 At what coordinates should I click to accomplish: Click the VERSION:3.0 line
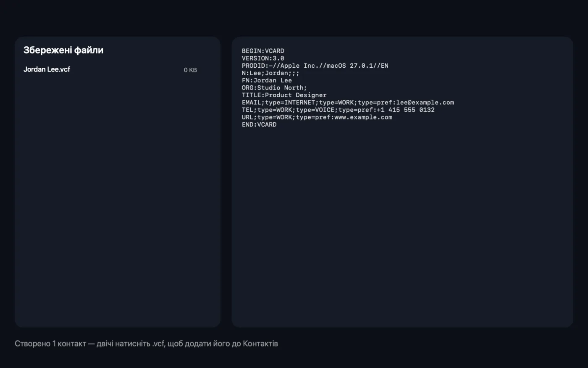(263, 58)
